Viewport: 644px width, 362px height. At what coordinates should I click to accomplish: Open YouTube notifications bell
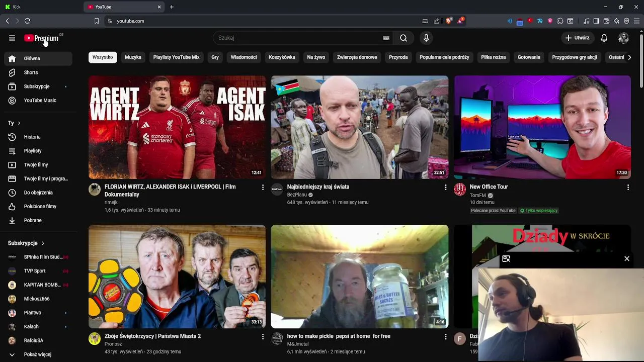tap(604, 38)
